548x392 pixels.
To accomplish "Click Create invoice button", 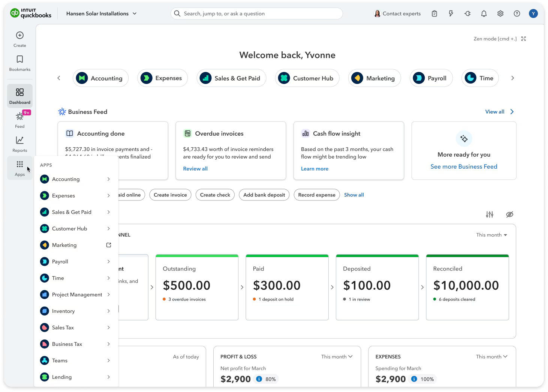I will pos(170,195).
